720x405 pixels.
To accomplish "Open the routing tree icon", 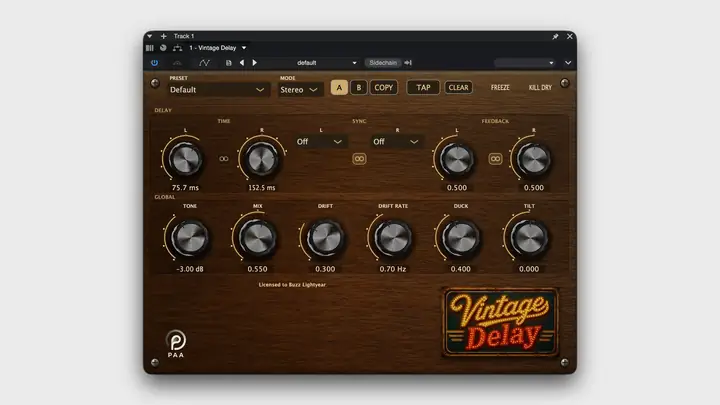I will 177,48.
